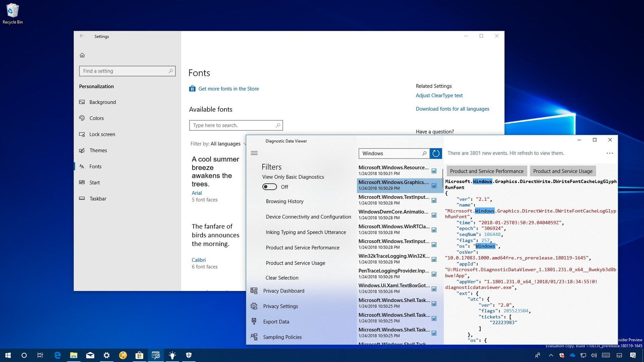Open Privacy Dashboard in Diagnostic Data Viewer
Screen dimensions: 644x362
(x=283, y=291)
